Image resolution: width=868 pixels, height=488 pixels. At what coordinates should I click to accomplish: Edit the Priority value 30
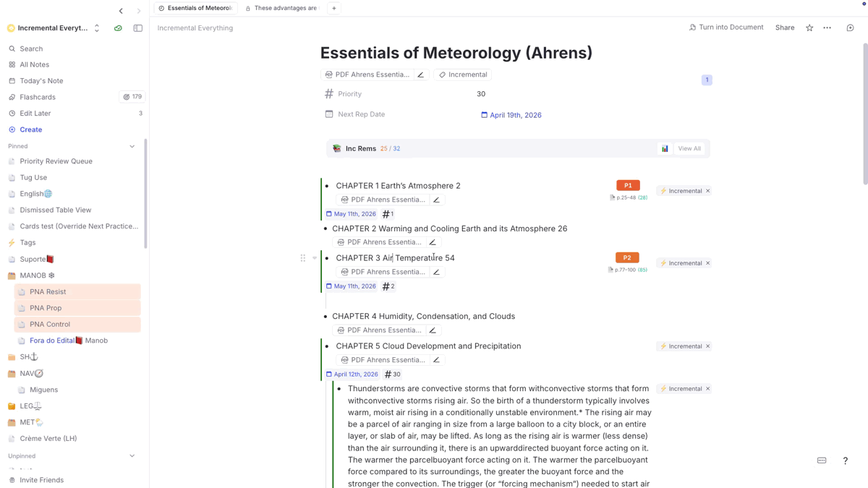(x=481, y=94)
